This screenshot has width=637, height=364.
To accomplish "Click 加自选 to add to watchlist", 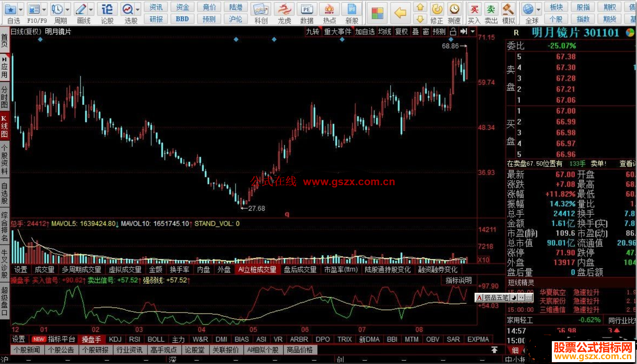I will pos(365,32).
